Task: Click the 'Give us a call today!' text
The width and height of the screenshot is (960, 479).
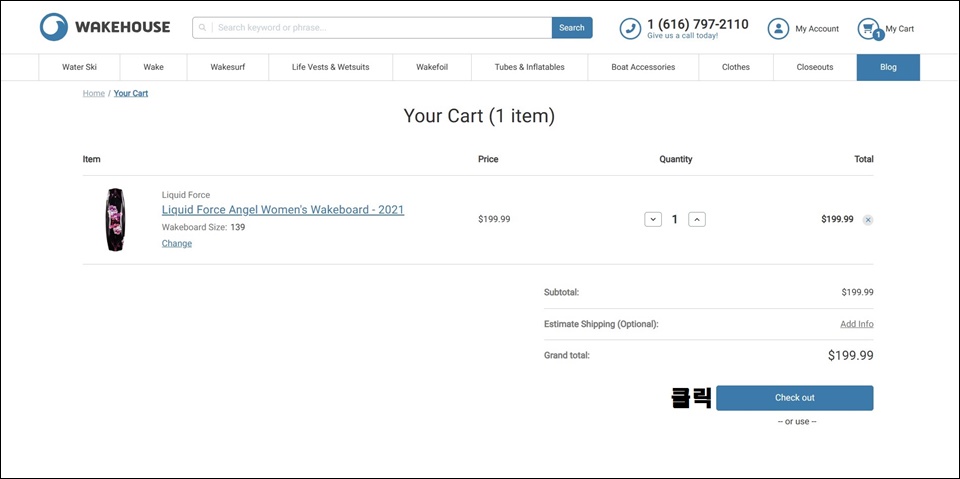Action: click(683, 36)
